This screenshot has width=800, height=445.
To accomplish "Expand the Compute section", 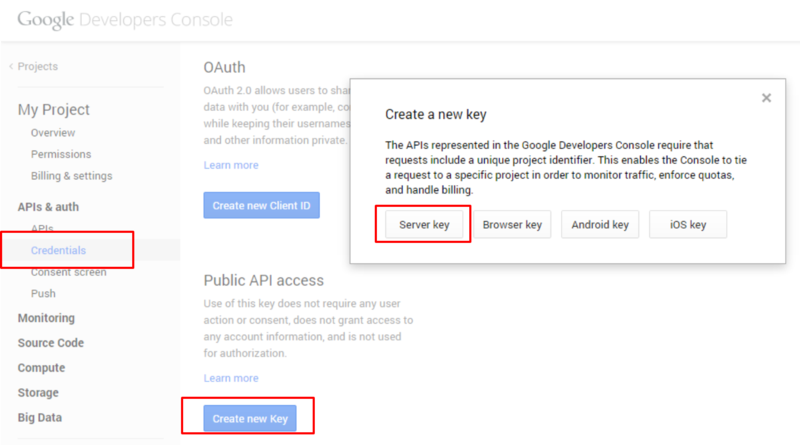I will click(42, 367).
